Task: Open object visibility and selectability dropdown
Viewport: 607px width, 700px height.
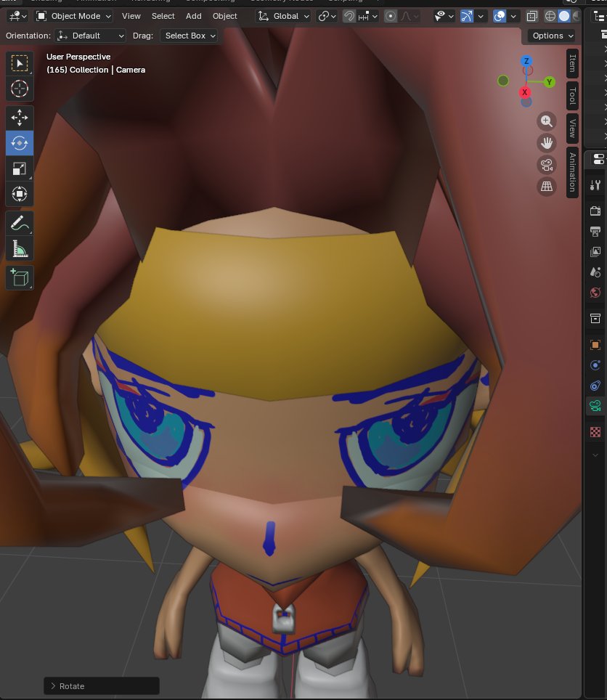Action: pyautogui.click(x=444, y=17)
